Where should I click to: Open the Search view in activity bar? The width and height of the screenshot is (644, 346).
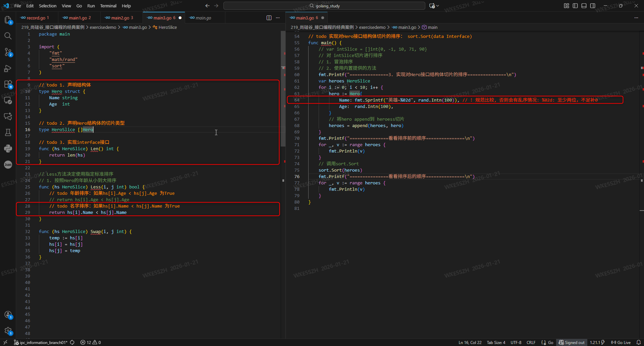pyautogui.click(x=8, y=36)
